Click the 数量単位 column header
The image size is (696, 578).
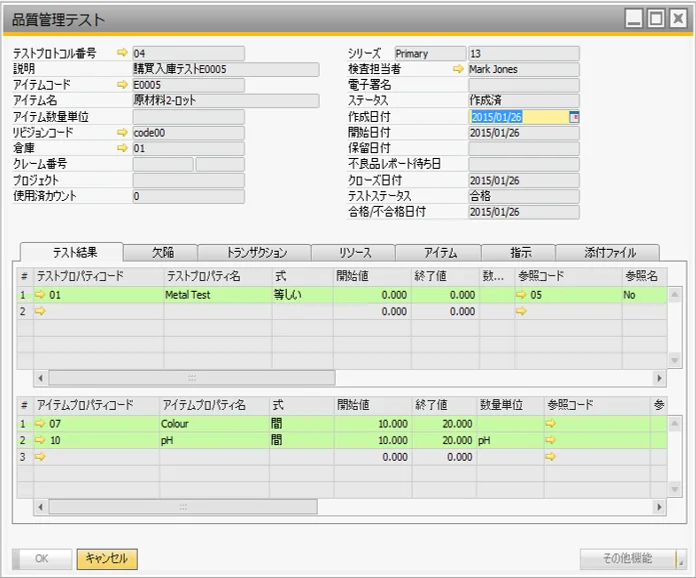point(510,405)
